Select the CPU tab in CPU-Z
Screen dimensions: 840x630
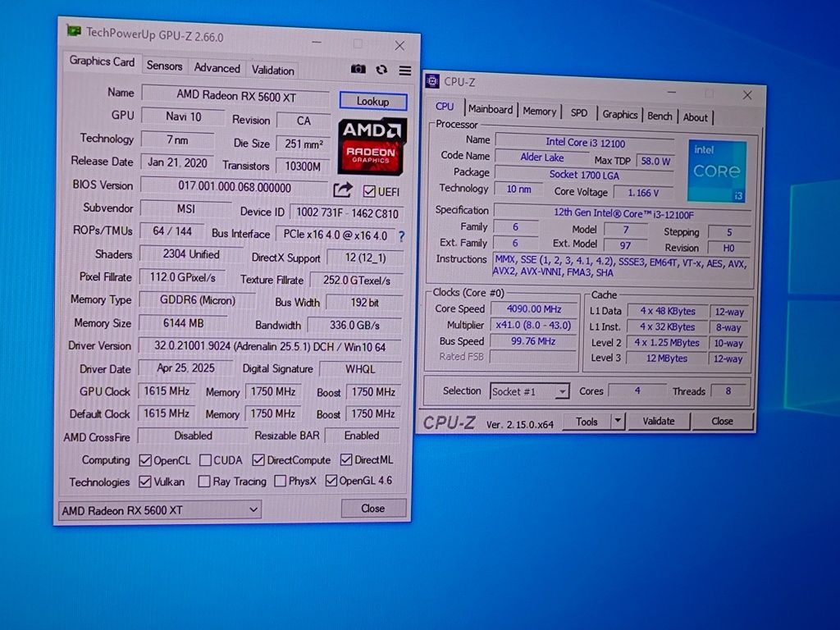[x=445, y=106]
